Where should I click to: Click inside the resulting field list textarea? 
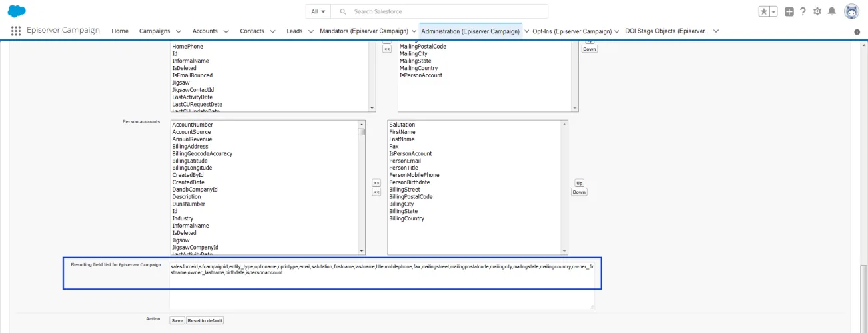[382, 285]
